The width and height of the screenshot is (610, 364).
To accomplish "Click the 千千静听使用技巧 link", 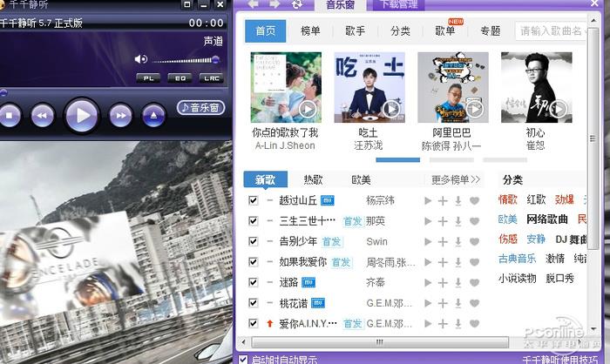I will click(x=558, y=358).
